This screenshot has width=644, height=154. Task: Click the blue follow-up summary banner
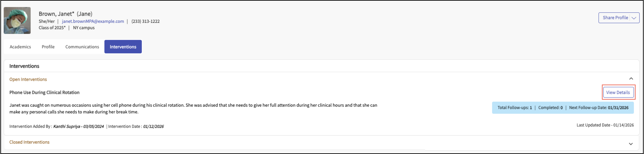(x=562, y=108)
